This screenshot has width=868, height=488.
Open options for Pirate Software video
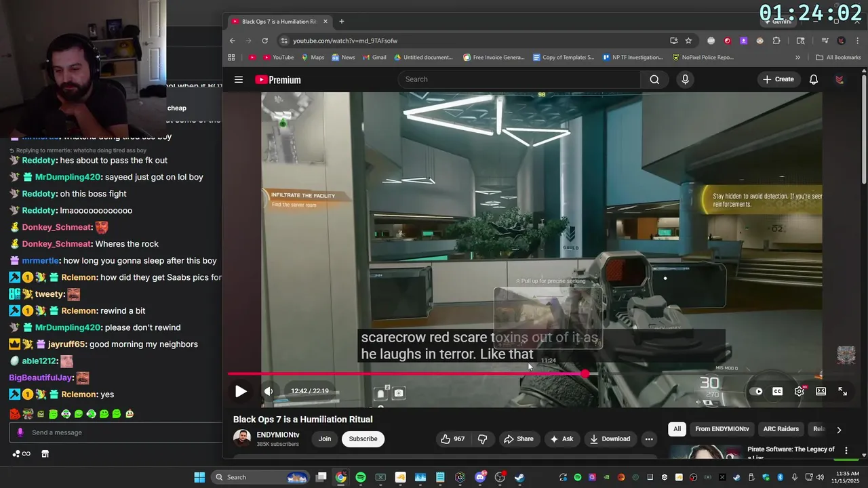tap(846, 450)
